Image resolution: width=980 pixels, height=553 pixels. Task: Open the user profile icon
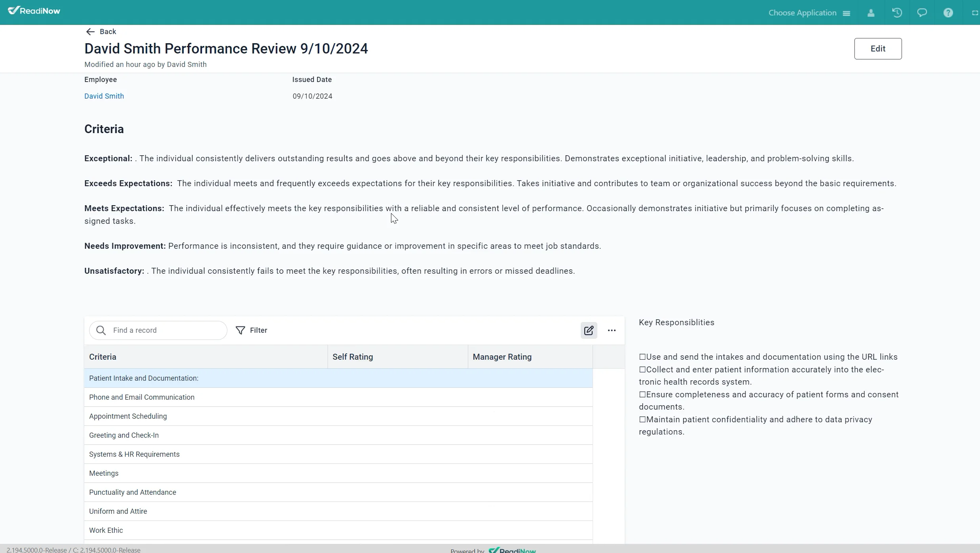click(871, 13)
